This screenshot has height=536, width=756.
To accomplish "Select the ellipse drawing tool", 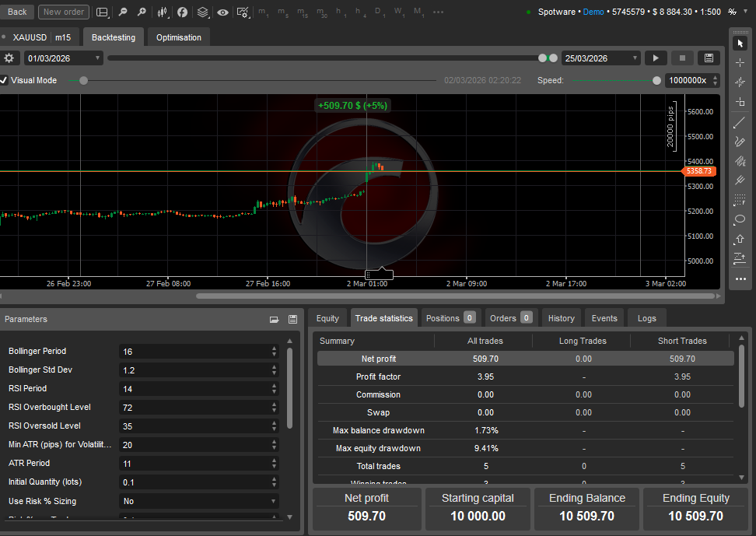I will pos(740,220).
